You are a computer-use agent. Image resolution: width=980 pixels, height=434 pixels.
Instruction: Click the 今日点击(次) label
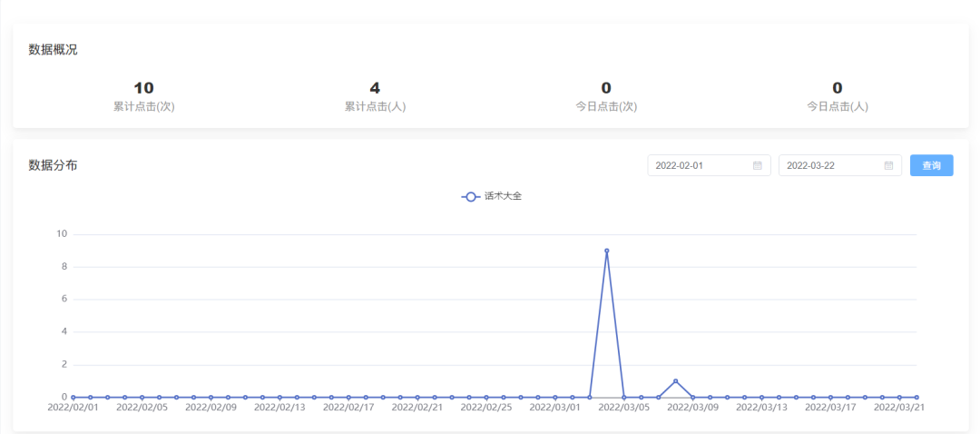606,107
